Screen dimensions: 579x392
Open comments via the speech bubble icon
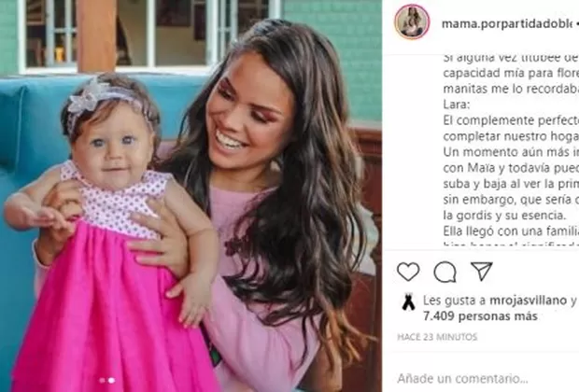click(445, 272)
